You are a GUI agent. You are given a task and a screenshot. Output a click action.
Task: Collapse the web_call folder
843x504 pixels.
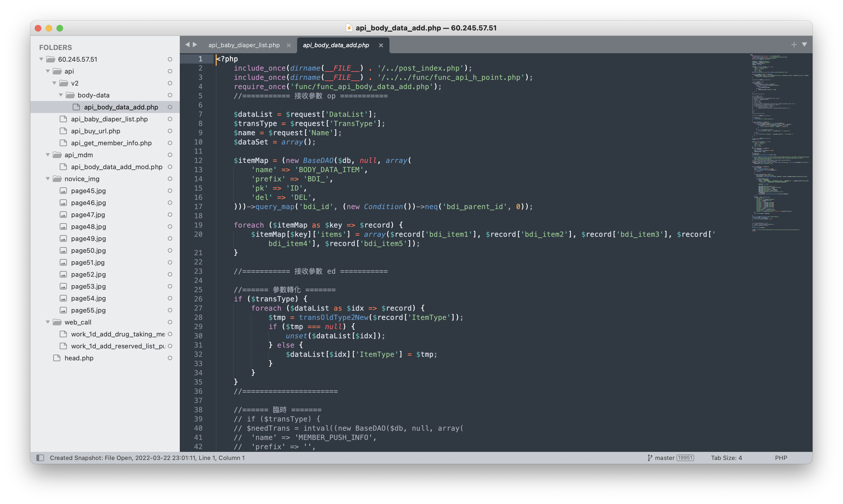48,322
